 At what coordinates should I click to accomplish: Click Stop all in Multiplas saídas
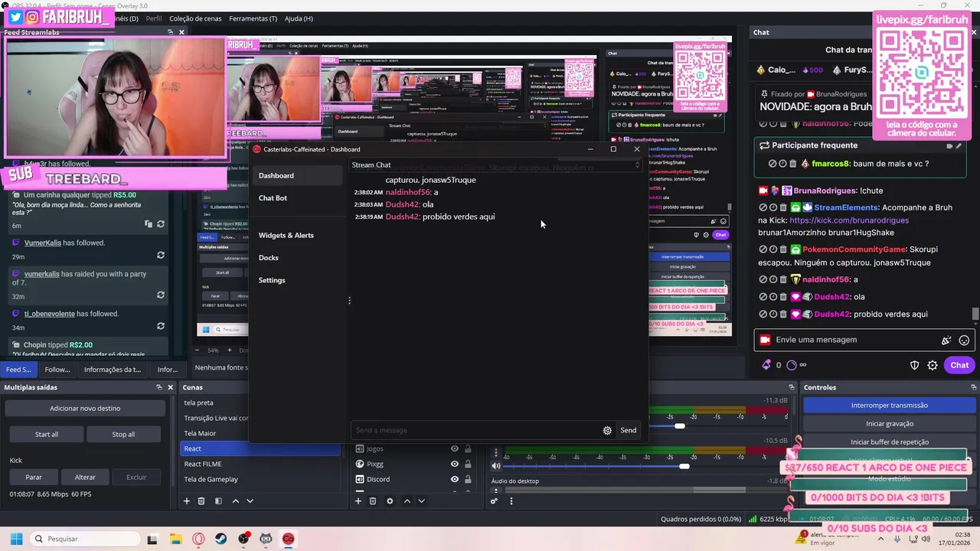[123, 435]
